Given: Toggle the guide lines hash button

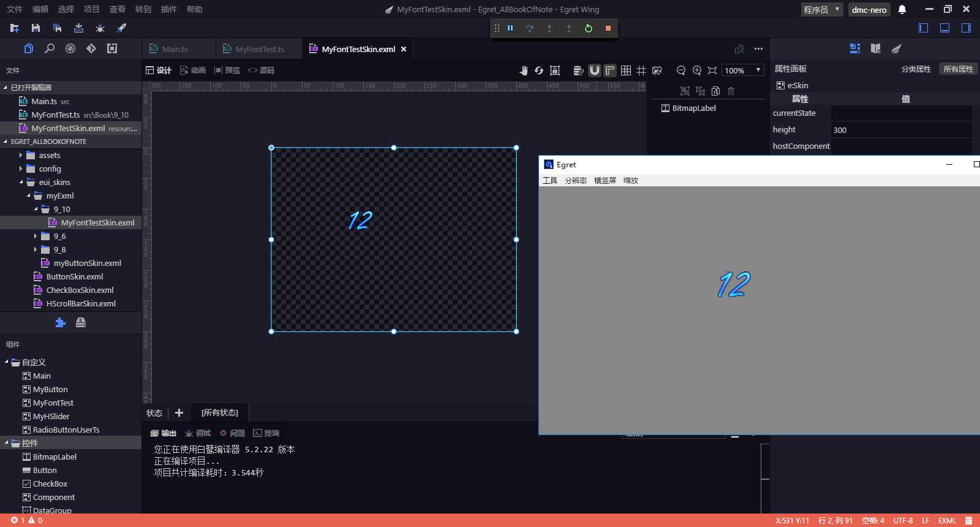Looking at the screenshot, I should click(x=641, y=70).
